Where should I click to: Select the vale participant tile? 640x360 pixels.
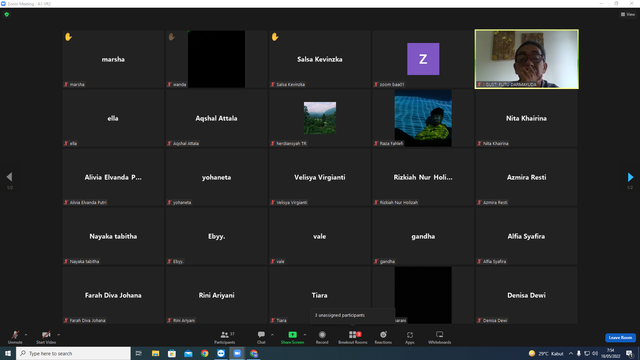pyautogui.click(x=320, y=236)
